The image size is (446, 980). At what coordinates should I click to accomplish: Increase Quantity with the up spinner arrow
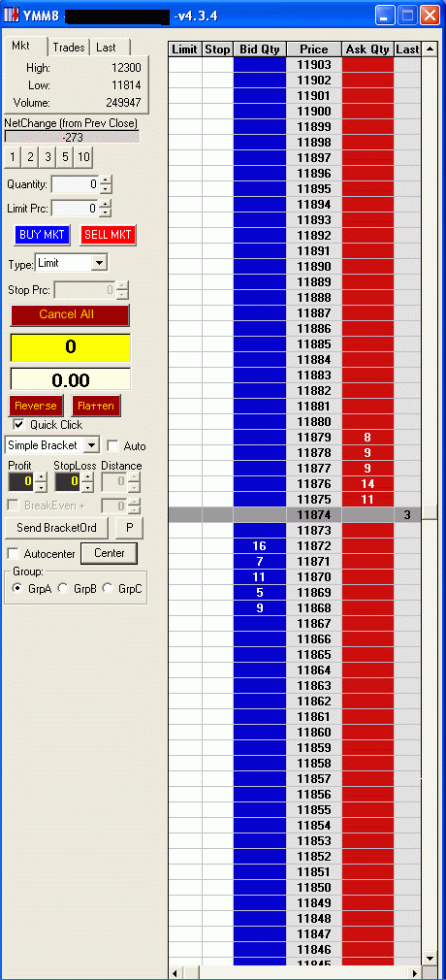tap(107, 180)
